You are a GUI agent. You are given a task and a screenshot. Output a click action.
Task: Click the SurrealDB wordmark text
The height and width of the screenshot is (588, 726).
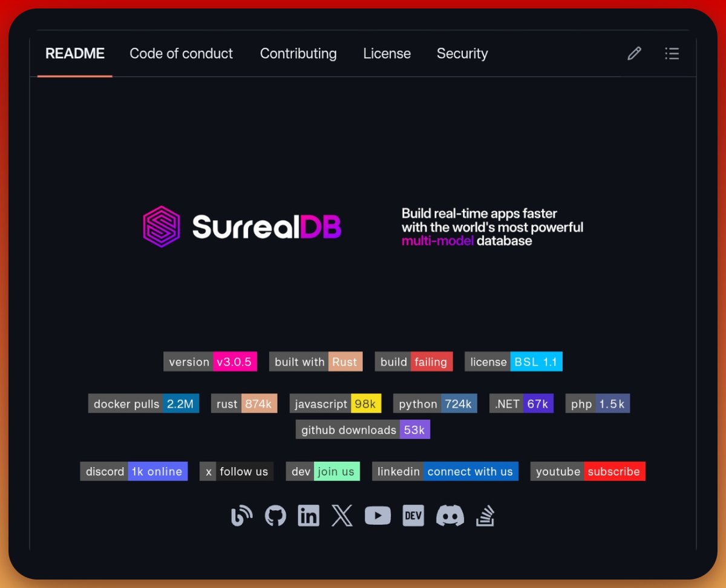click(x=267, y=227)
